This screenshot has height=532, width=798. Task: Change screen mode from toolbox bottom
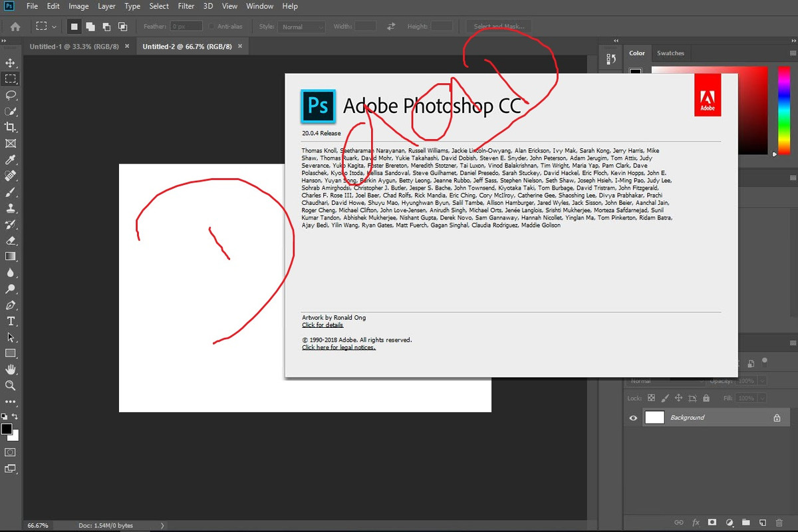11,469
